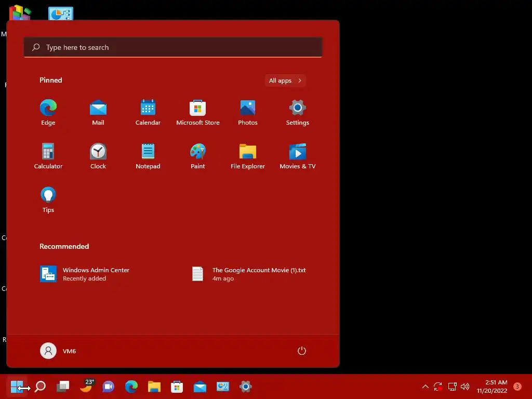
Task: Open the Paint app
Action: click(198, 156)
